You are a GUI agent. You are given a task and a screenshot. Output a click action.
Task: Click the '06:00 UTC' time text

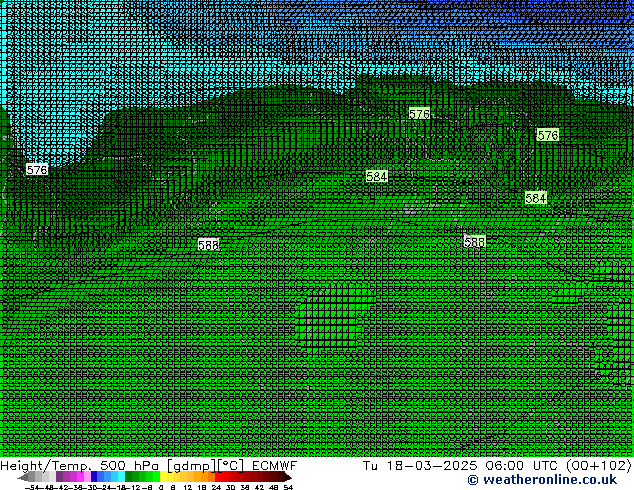(522, 465)
